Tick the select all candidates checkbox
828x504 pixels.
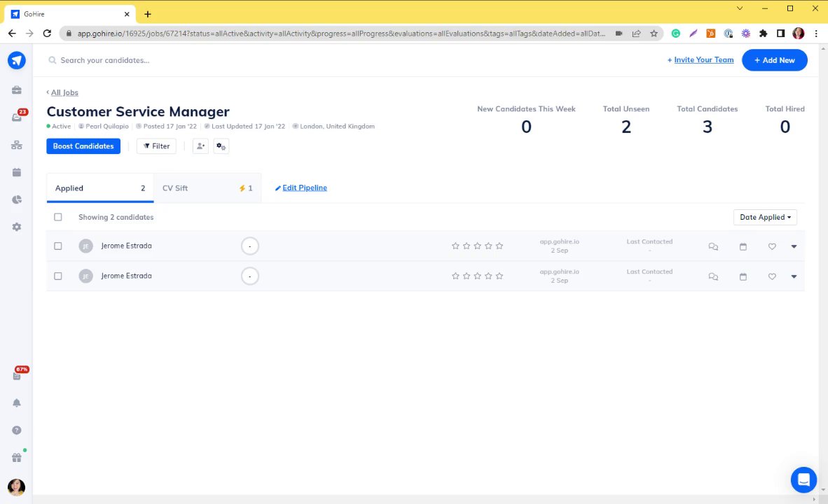click(58, 217)
